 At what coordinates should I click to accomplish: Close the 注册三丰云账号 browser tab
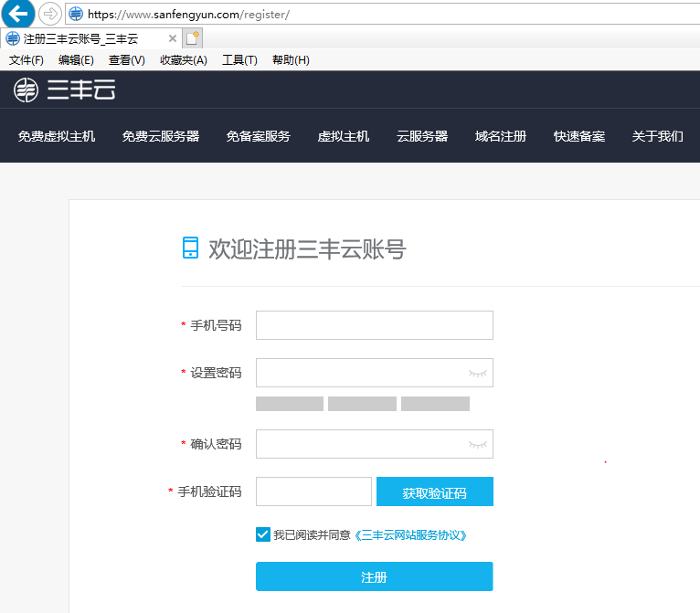click(173, 38)
